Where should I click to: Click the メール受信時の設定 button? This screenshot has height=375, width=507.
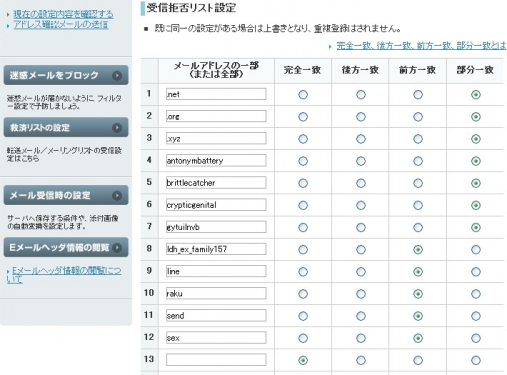[x=66, y=195]
